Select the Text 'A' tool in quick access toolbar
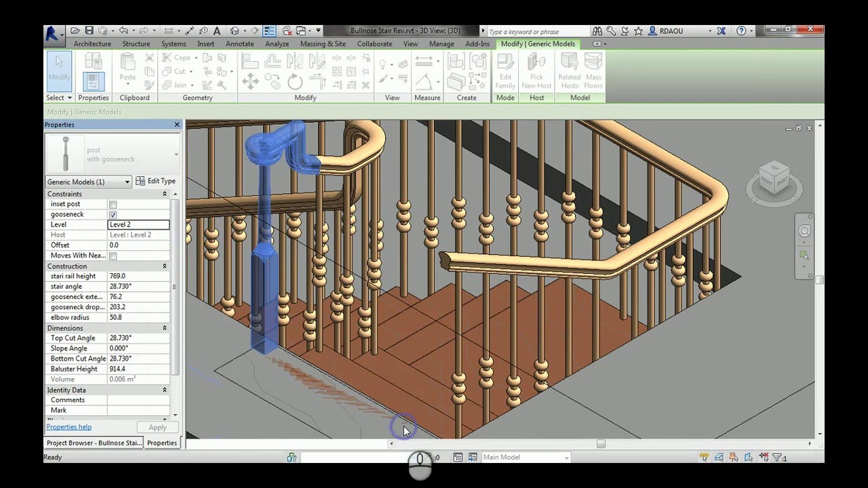 pos(217,30)
